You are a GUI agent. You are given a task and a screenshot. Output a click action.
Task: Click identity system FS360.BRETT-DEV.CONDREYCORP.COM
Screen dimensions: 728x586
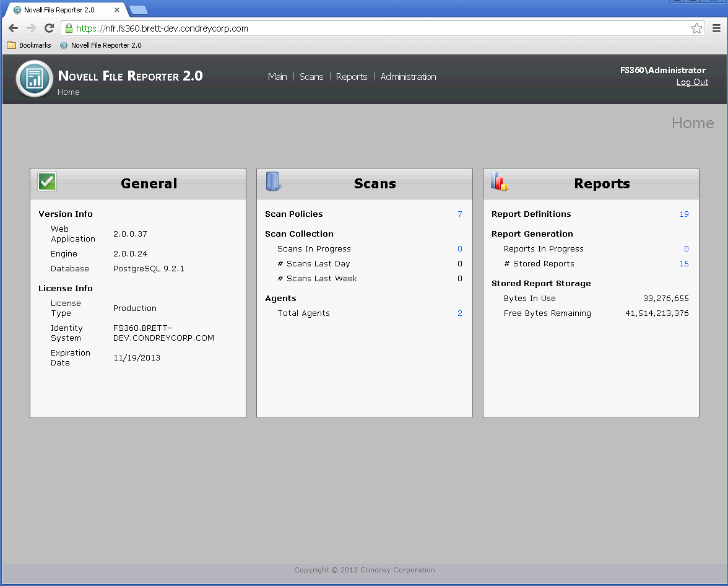(163, 333)
